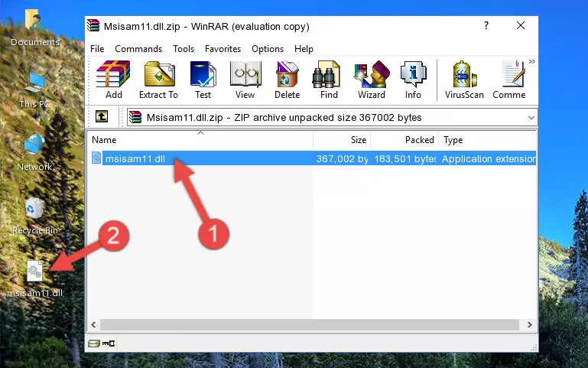Viewport: 588px width, 368px height.
Task: Open the Help menu
Action: tap(304, 49)
